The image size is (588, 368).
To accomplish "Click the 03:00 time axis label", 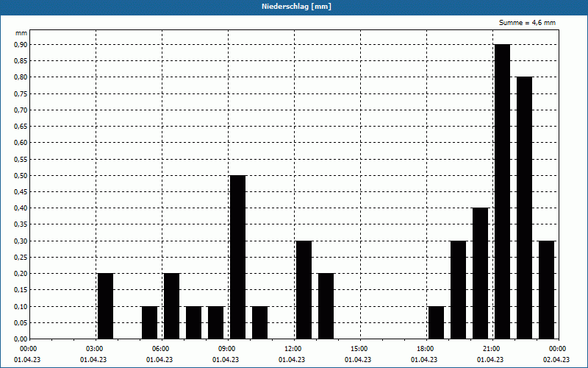I will [x=96, y=349].
